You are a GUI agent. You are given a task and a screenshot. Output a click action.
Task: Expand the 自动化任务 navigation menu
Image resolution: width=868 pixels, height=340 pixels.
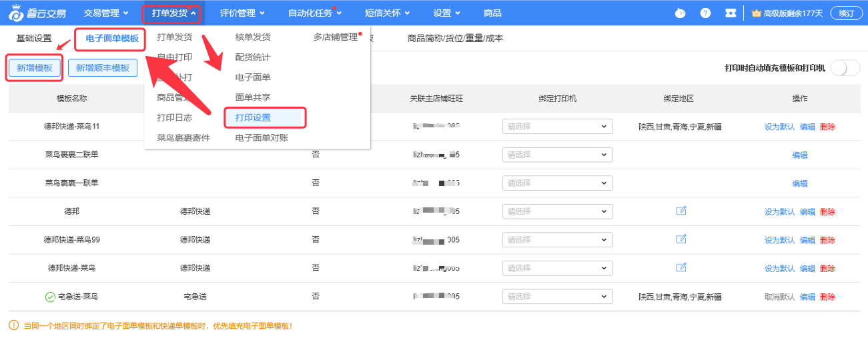coord(315,13)
